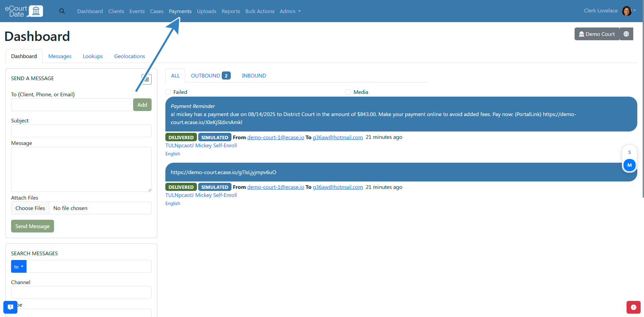Select the Dashboard sub-tab

click(24, 56)
